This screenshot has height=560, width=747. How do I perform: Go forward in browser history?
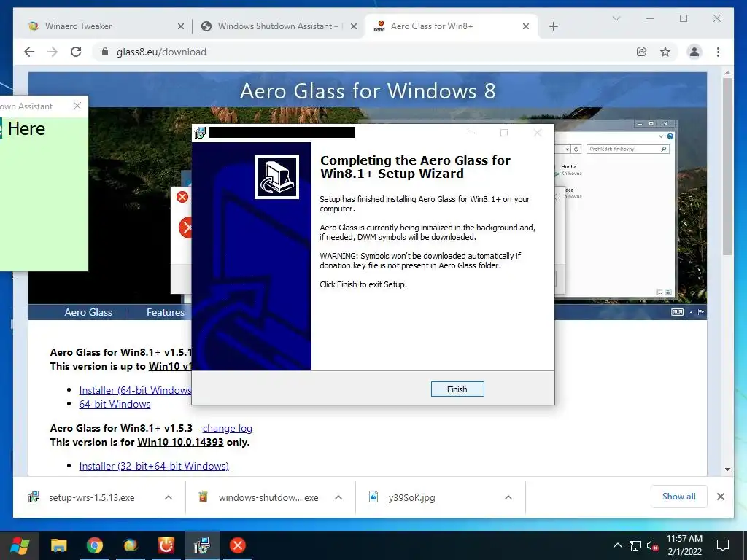pos(53,52)
